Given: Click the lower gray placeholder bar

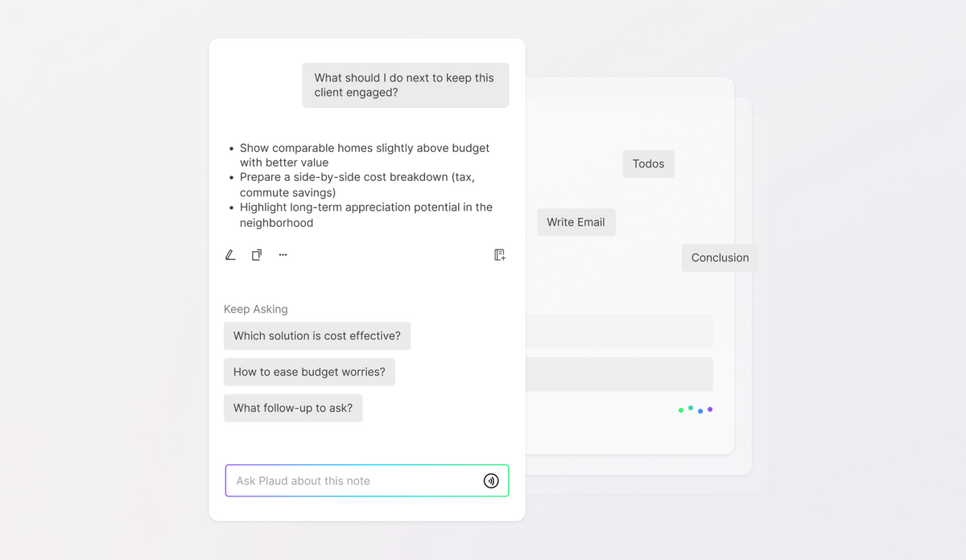Looking at the screenshot, I should point(618,374).
